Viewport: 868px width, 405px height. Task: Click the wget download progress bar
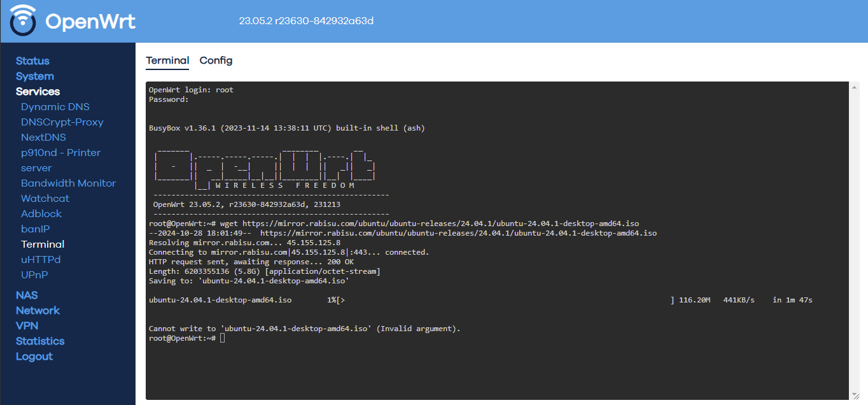tap(505, 300)
